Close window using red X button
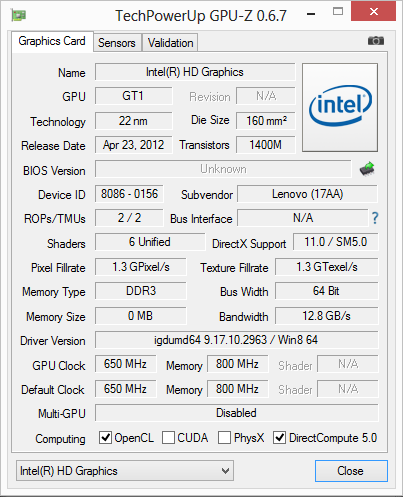 (374, 12)
